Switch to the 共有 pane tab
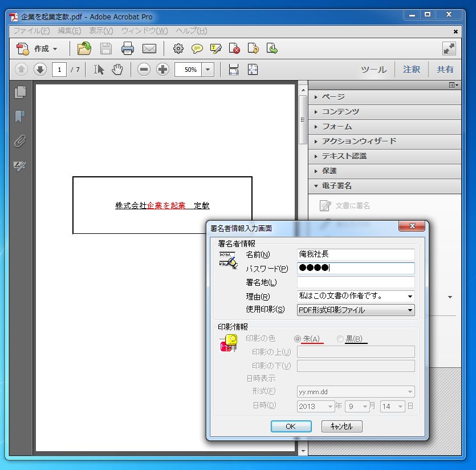 click(445, 70)
